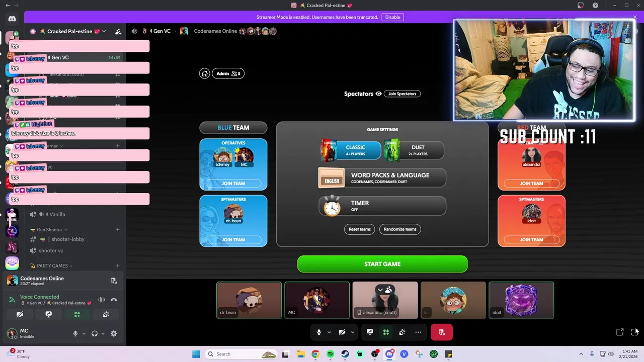Select alexandra (ceuti) participant tile
This screenshot has width=644, height=362.
point(385,300)
